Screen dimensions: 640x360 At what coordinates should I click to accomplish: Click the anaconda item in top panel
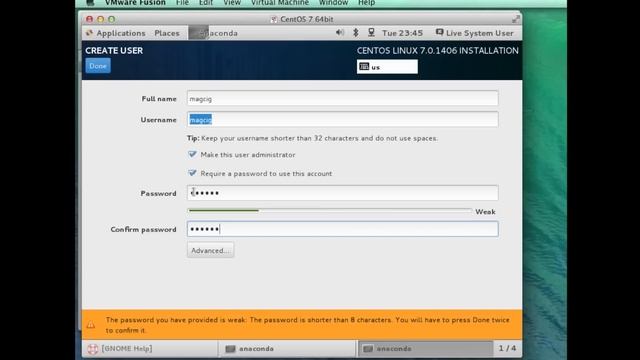coord(213,33)
